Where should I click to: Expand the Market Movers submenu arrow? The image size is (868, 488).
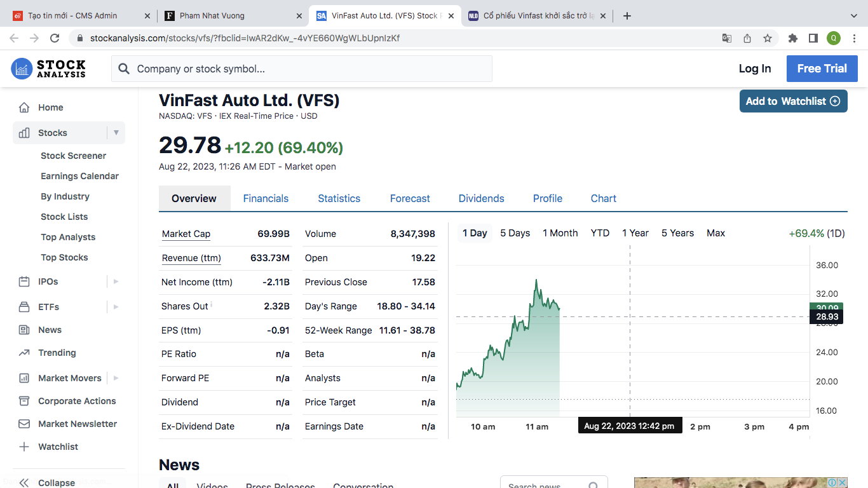(116, 378)
